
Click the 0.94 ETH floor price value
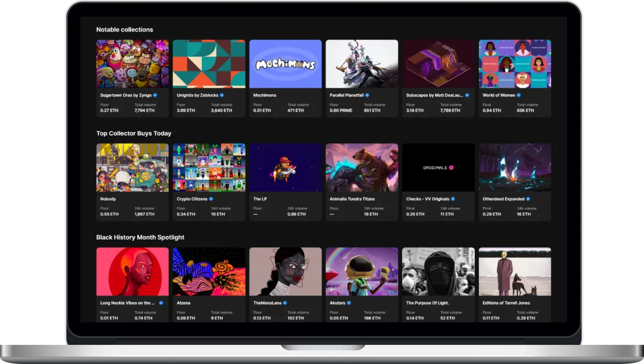pos(492,110)
